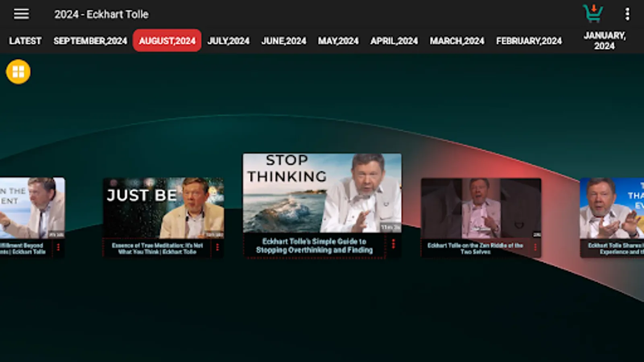The image size is (644, 362).
Task: Open the hamburger navigation menu
Action: pyautogui.click(x=21, y=14)
